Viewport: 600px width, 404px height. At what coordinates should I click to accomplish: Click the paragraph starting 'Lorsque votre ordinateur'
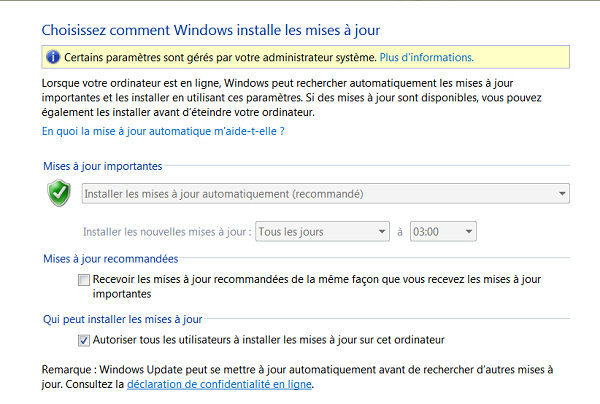pos(290,96)
